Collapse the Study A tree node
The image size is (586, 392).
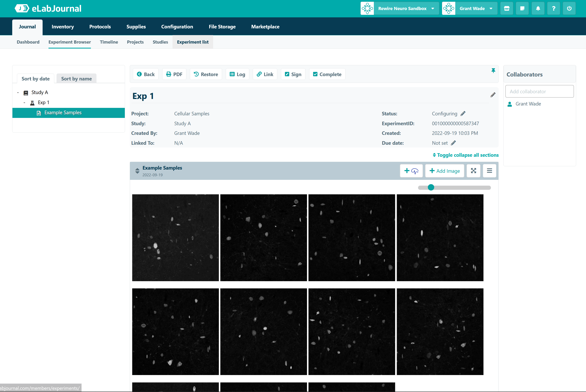point(18,93)
